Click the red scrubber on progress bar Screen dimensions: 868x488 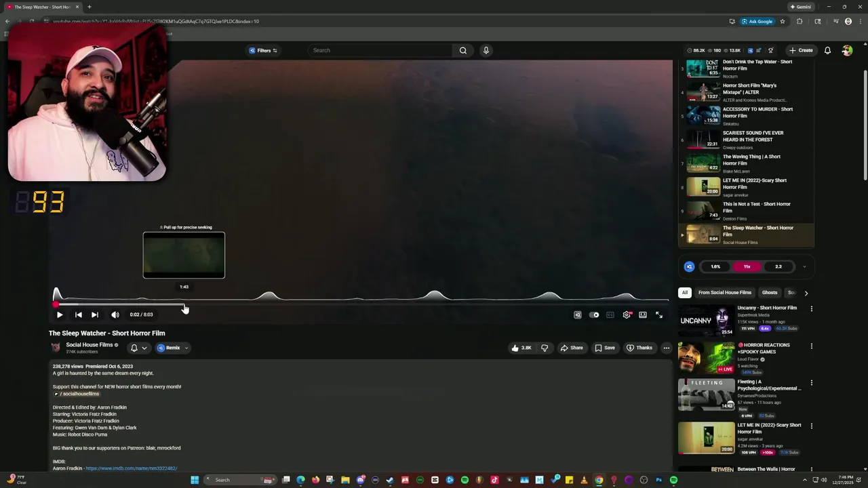[56, 305]
